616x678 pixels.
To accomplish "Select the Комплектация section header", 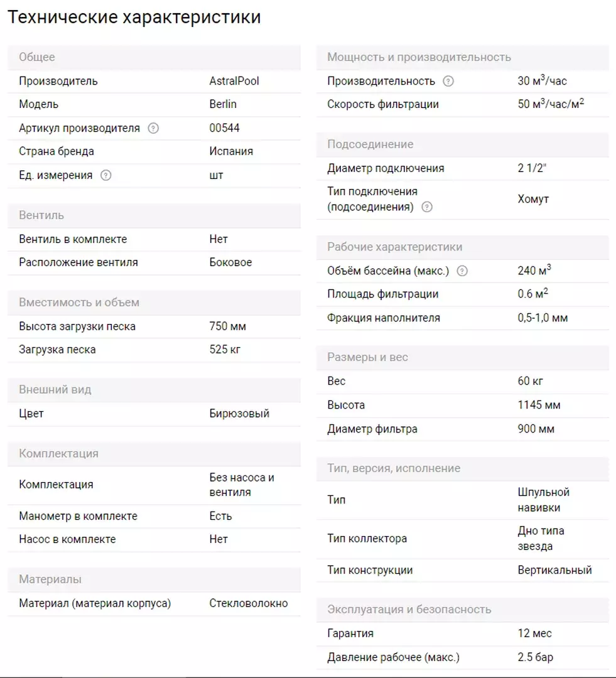I will tap(154, 454).
